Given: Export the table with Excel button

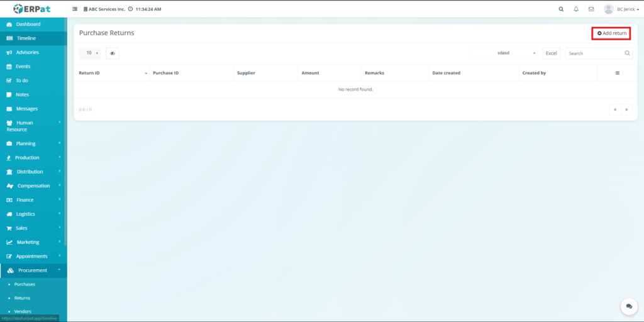Looking at the screenshot, I should pos(551,53).
